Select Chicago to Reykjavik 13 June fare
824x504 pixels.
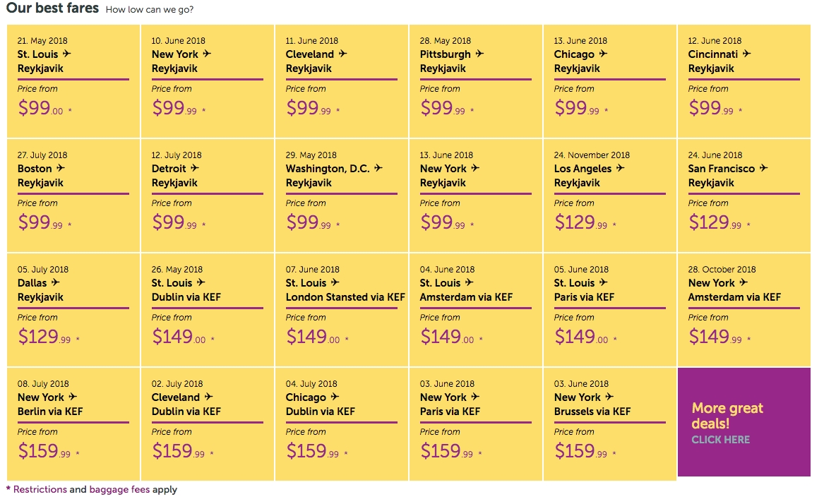(x=610, y=80)
